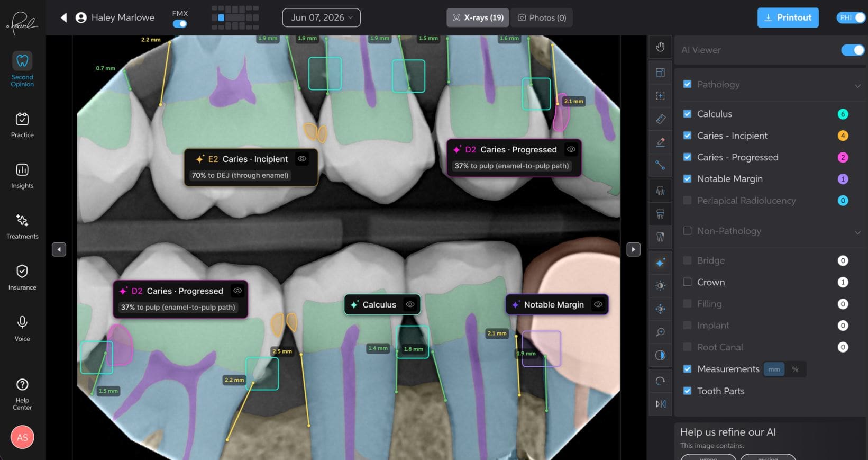Open the Insights section

tap(22, 176)
